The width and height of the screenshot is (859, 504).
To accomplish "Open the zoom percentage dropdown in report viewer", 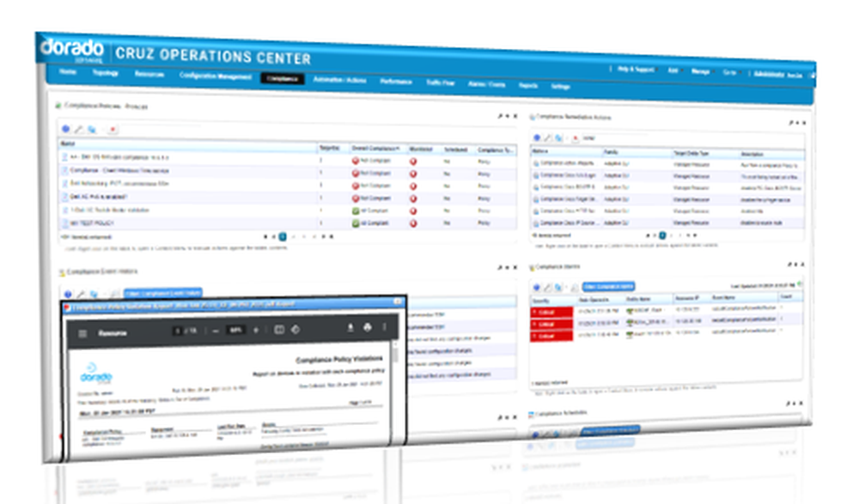I will pos(235,331).
